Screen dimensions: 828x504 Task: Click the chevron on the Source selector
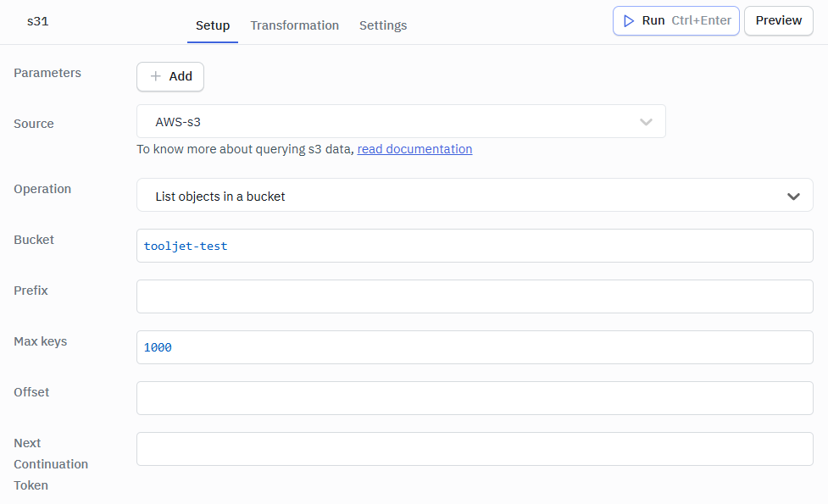point(646,121)
